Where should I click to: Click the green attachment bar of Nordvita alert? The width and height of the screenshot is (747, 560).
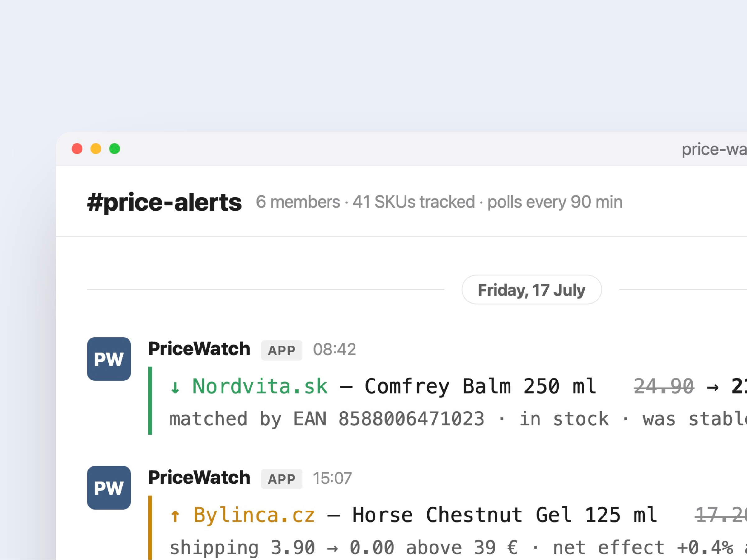point(150,400)
